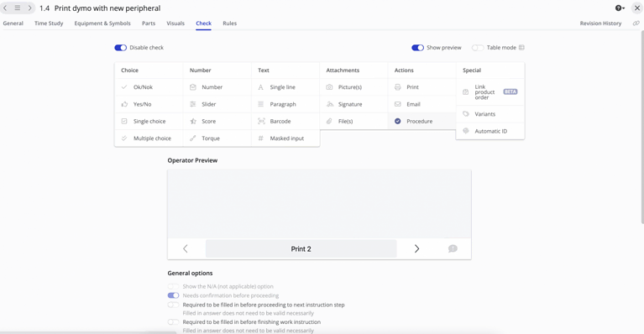Select the Barcode check type

coord(285,122)
